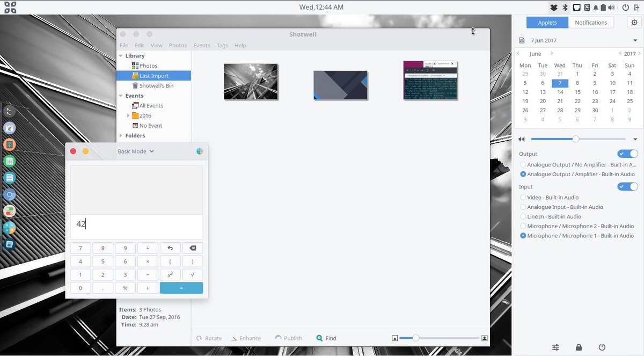Viewport: 644px width, 356px height.
Task: Click the power icon at the bottom of Raven
Action: tap(602, 347)
